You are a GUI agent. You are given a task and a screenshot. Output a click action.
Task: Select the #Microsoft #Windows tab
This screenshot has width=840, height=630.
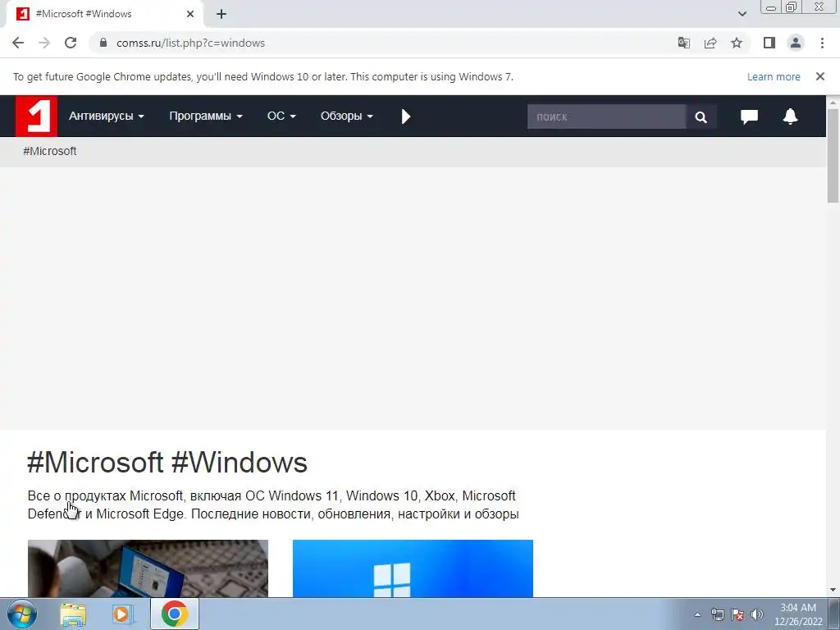point(104,14)
